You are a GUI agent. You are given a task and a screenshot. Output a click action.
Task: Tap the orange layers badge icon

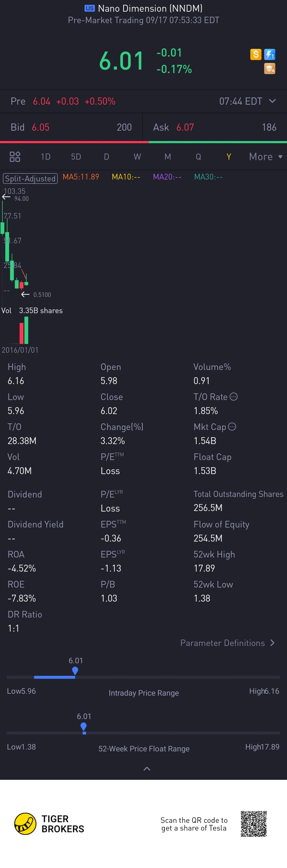pyautogui.click(x=269, y=69)
